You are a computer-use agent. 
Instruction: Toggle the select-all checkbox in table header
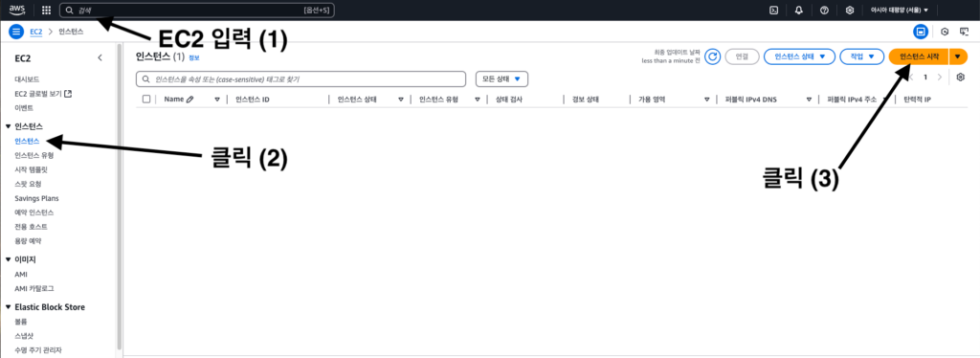[x=146, y=100]
